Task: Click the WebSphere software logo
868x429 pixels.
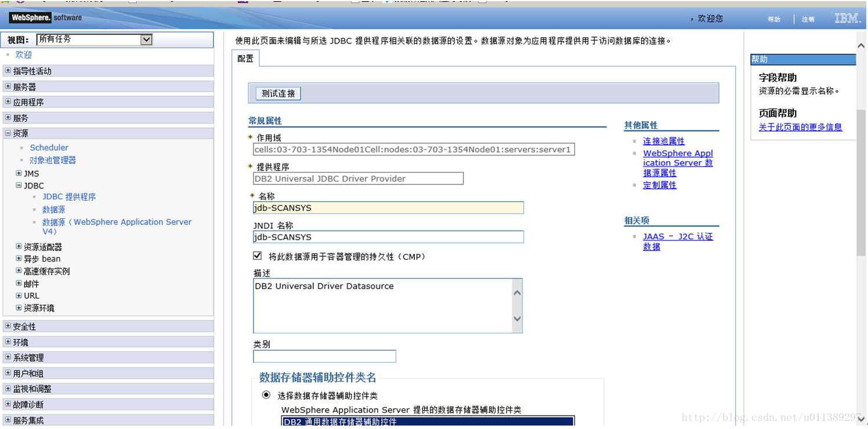Action: [46, 18]
